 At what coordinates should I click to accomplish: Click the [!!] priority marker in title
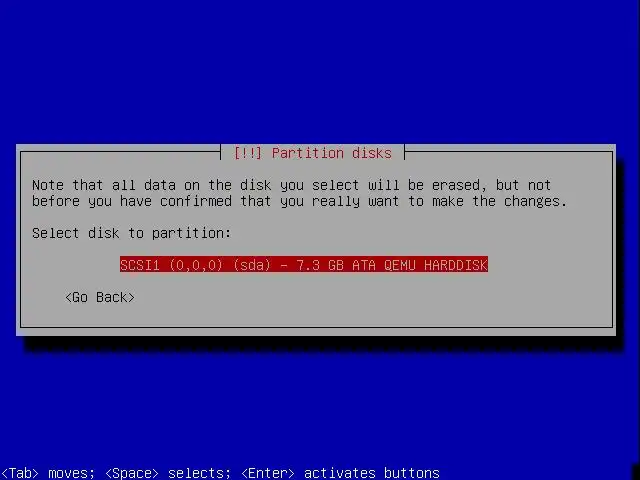247,153
